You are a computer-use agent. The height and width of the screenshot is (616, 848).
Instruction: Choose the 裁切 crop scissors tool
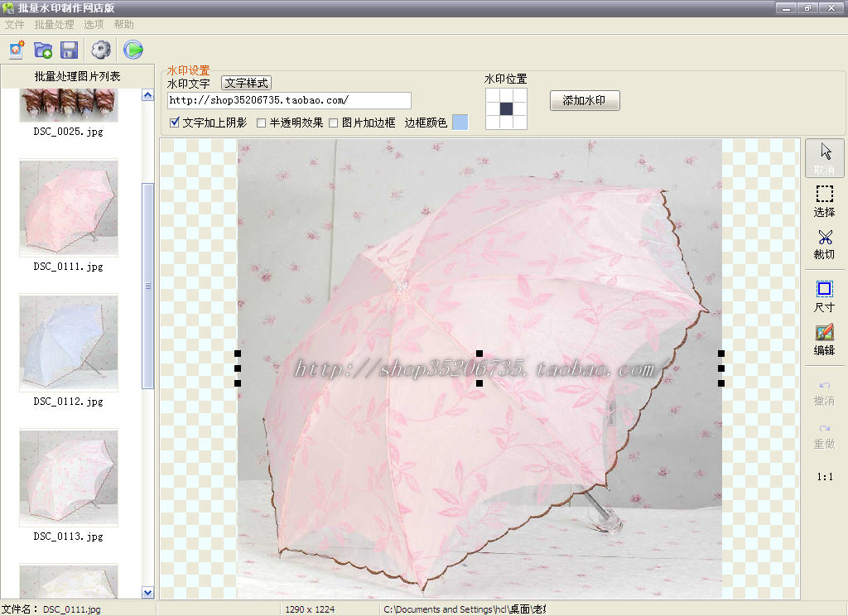point(825,244)
